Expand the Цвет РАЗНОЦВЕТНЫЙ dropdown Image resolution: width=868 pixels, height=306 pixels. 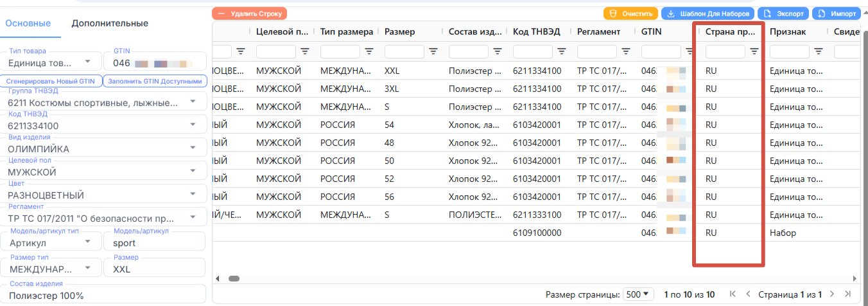[193, 194]
